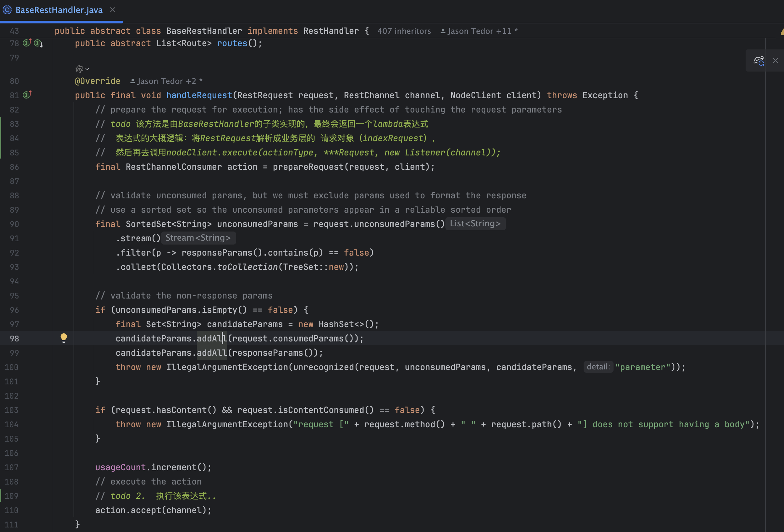Open the lightbulb quick-fix on line 98
Screen dimensions: 784x532
click(64, 338)
